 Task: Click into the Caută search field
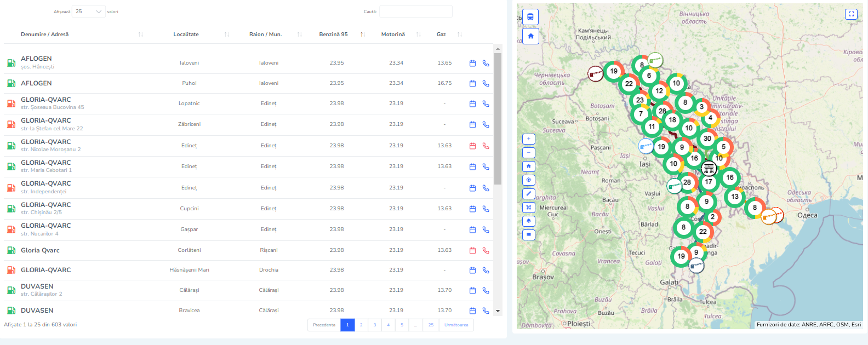click(415, 12)
